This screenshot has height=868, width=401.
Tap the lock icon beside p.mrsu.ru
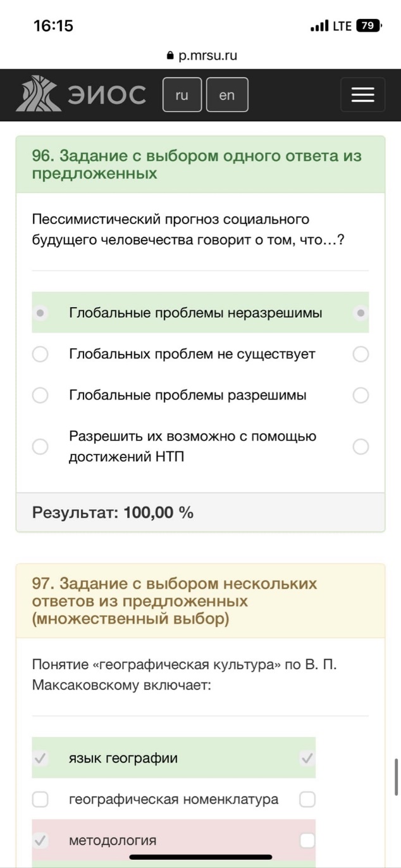click(x=170, y=56)
